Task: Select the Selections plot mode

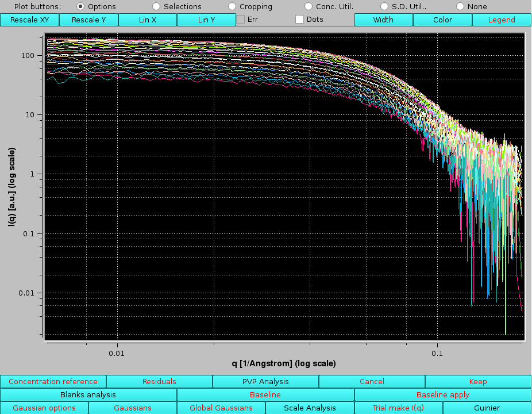Action: tap(156, 6)
